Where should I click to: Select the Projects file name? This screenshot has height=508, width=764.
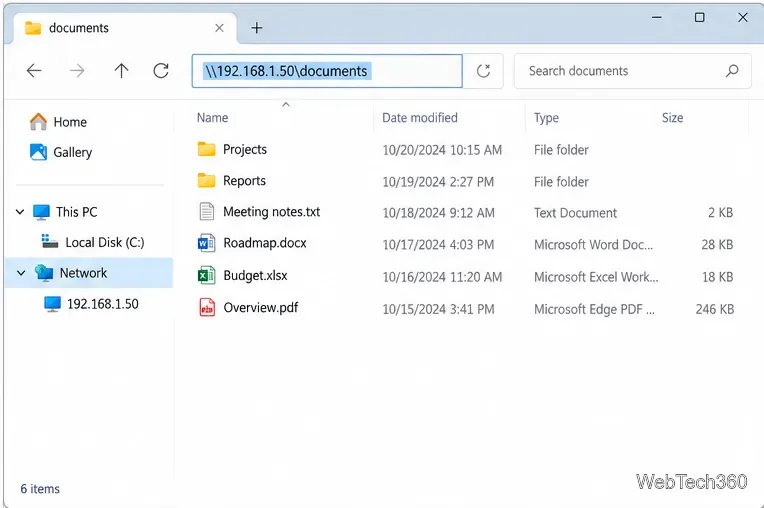tap(245, 150)
